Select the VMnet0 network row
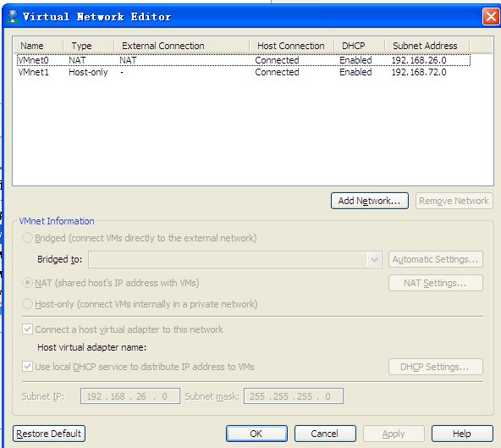 click(x=243, y=60)
